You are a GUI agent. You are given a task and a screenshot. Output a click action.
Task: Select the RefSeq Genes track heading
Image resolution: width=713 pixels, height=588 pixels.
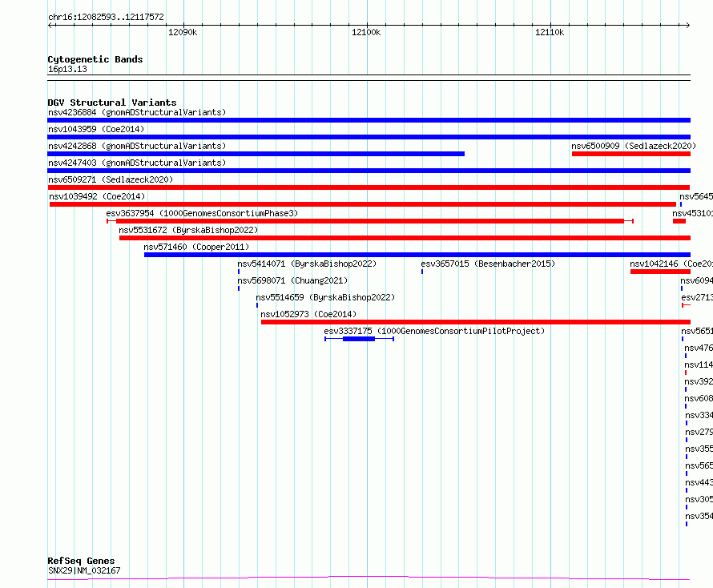(82, 561)
